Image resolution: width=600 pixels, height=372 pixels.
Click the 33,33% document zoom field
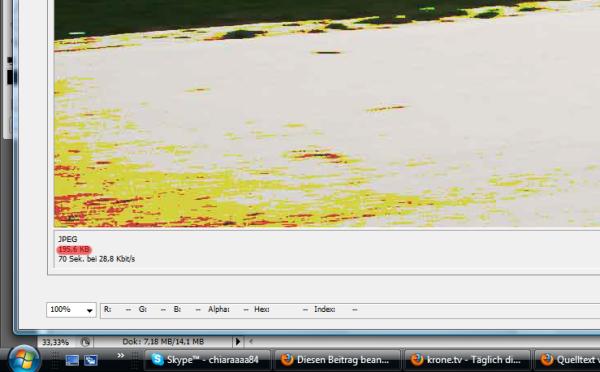coord(56,342)
